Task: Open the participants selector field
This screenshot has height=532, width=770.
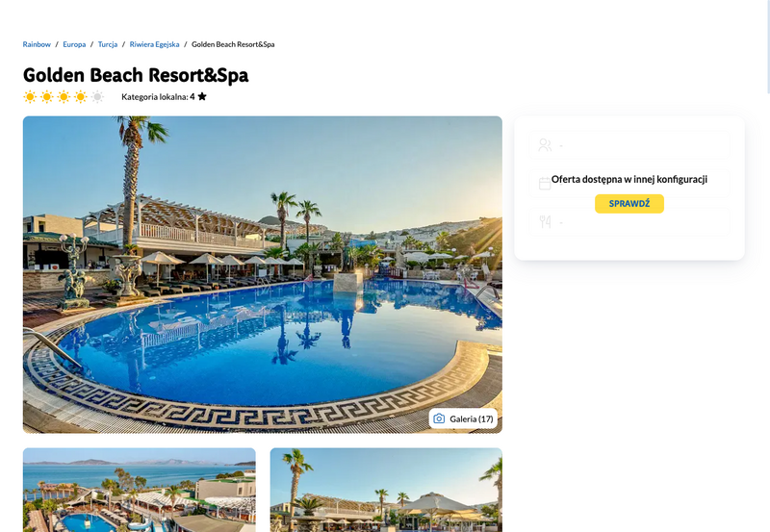Action: pos(629,144)
